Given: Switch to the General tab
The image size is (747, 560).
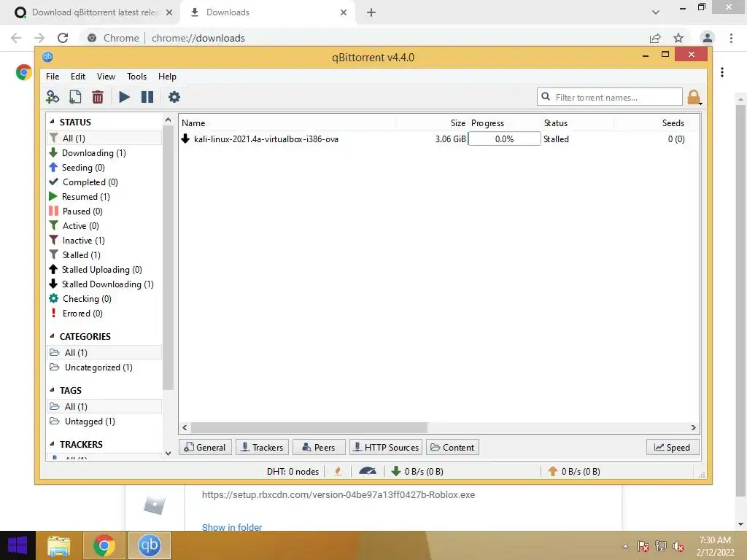Looking at the screenshot, I should [205, 447].
